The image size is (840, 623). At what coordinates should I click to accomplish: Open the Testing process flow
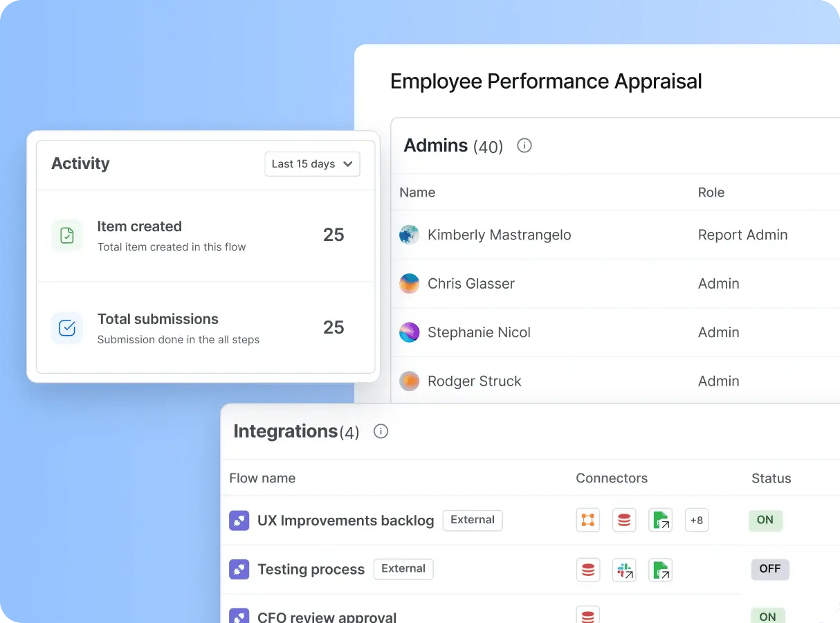click(x=311, y=570)
